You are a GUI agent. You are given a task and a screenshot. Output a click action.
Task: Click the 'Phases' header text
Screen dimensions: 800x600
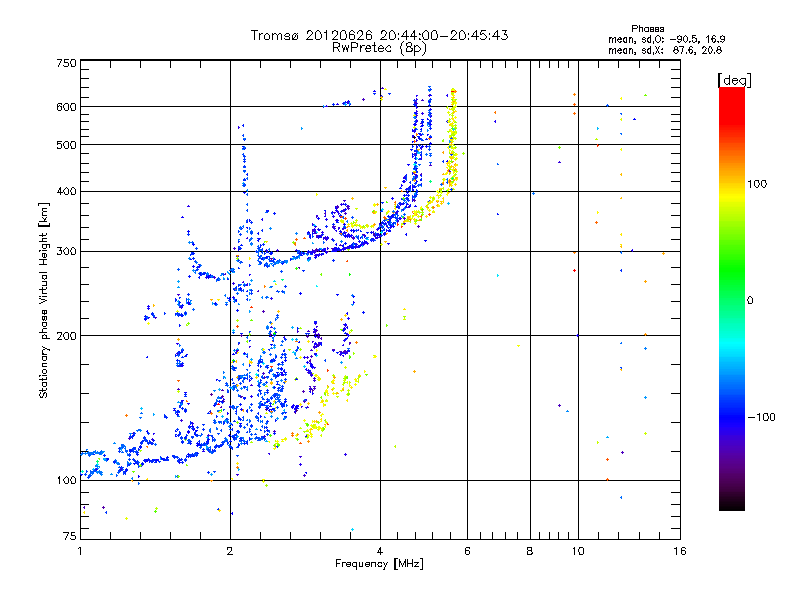pos(647,29)
